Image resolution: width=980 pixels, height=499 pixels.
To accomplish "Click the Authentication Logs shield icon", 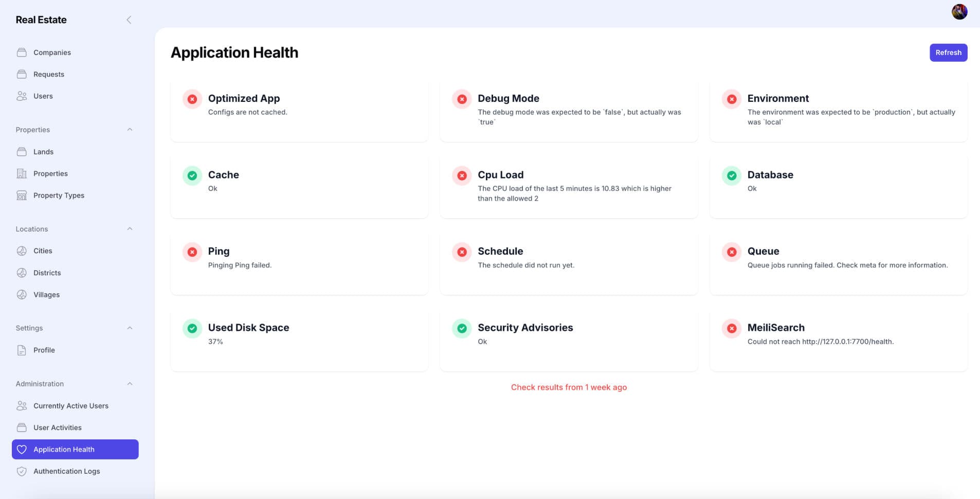I will tap(22, 471).
